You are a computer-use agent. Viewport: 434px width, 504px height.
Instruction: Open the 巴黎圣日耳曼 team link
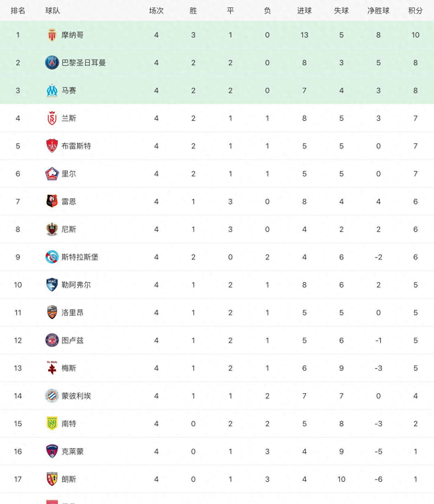coord(84,62)
